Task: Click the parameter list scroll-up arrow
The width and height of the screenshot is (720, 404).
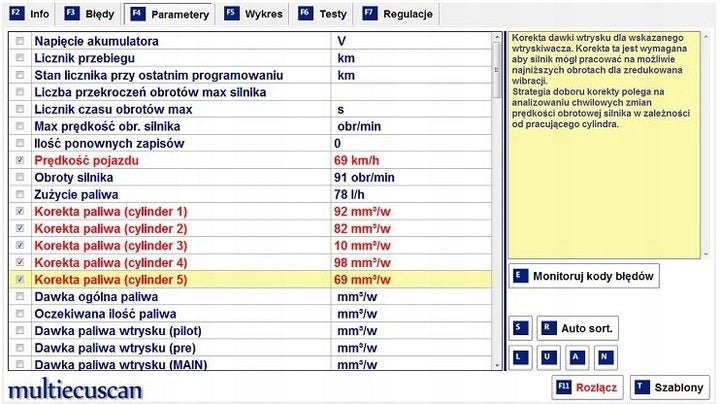Action: click(x=497, y=37)
